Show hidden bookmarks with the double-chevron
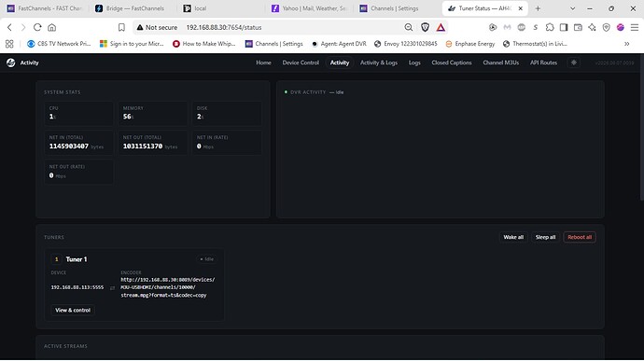 (627, 44)
